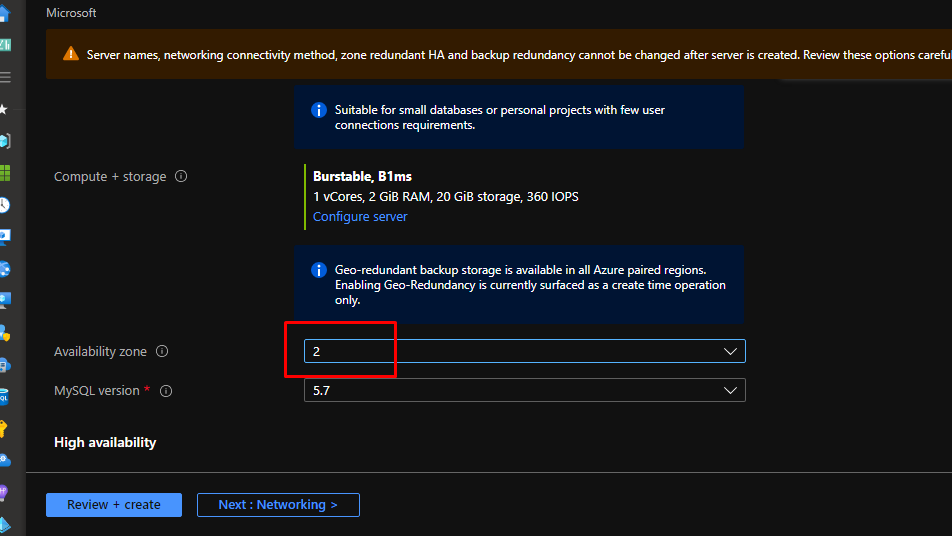This screenshot has height=536, width=952.
Task: Click the info icon beside MySQL version
Action: pos(166,391)
